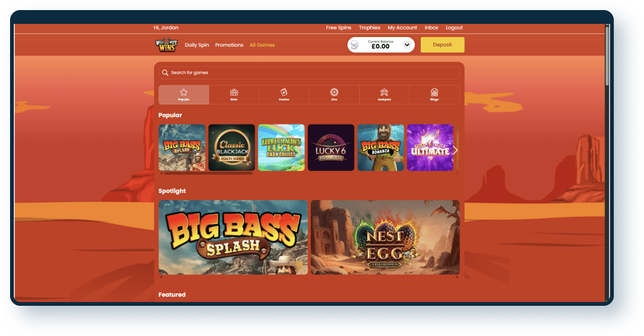Select the Jackpots category tab

[x=384, y=95]
